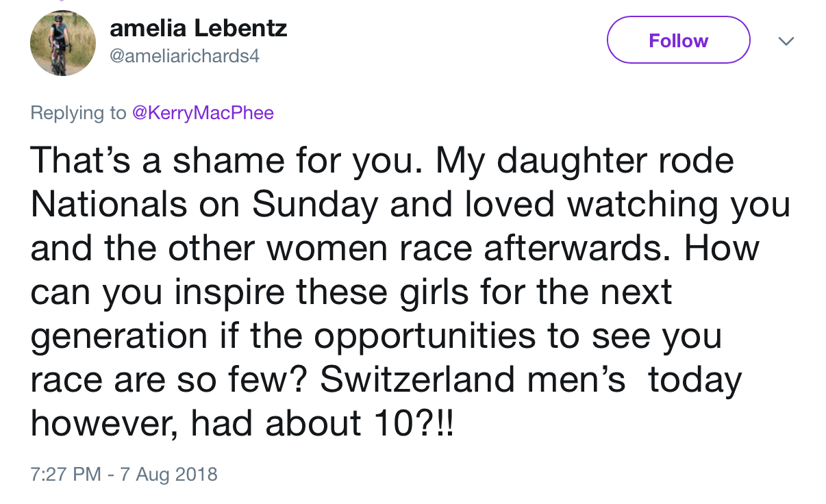The image size is (826, 504).
Task: Click the word "generation" in the tweet
Action: (119, 336)
